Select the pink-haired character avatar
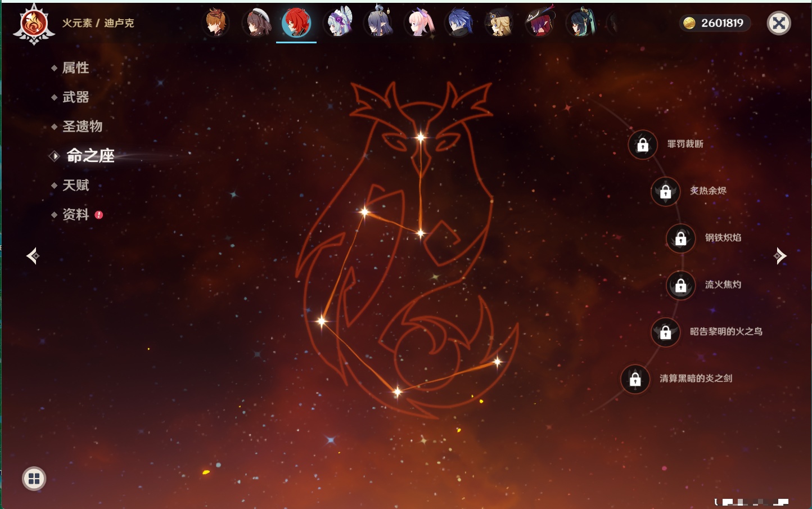The width and height of the screenshot is (812, 509). tap(419, 23)
